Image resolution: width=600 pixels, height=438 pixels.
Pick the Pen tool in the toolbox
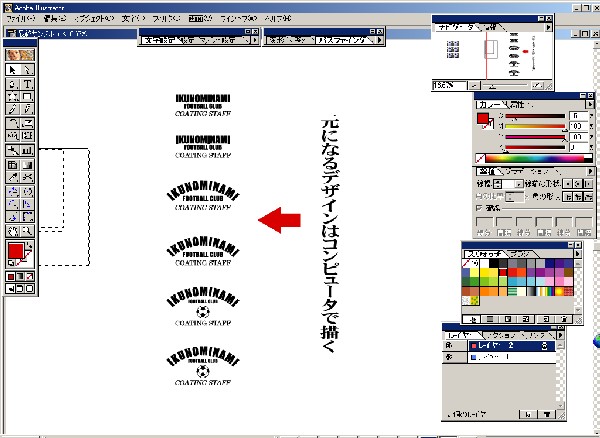click(x=13, y=84)
